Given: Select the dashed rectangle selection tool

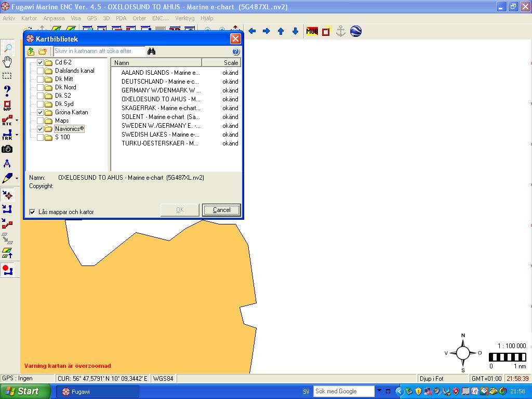Looking at the screenshot, I should tap(7, 76).
